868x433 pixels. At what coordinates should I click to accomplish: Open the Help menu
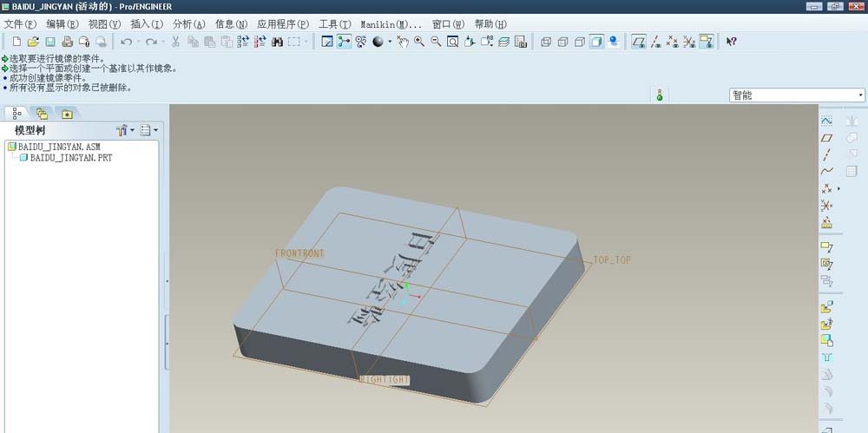(x=490, y=23)
